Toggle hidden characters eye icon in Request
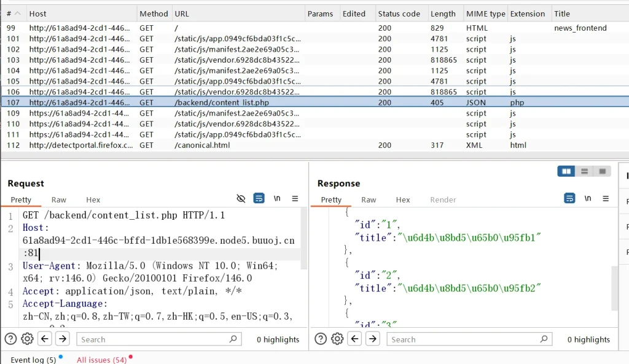 pyautogui.click(x=241, y=198)
